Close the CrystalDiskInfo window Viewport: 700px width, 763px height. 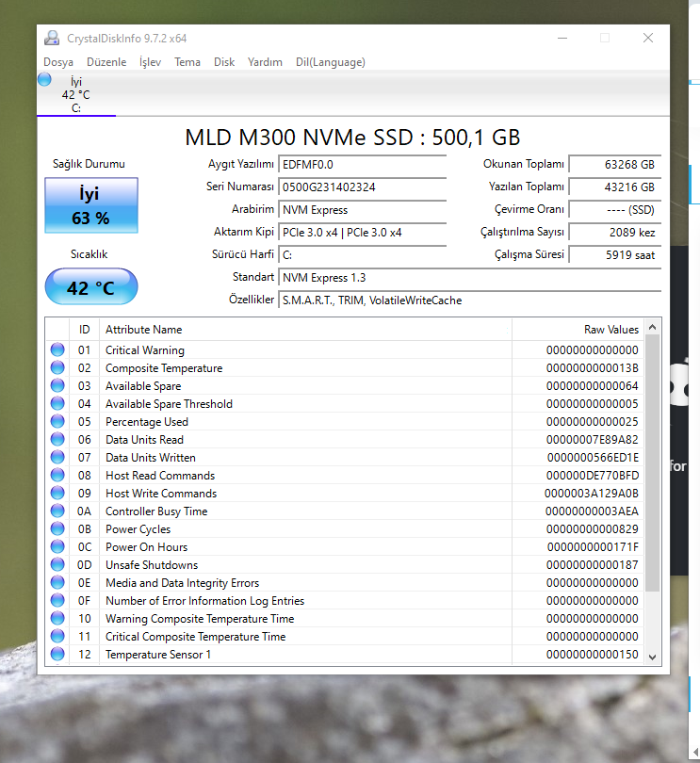[x=648, y=38]
